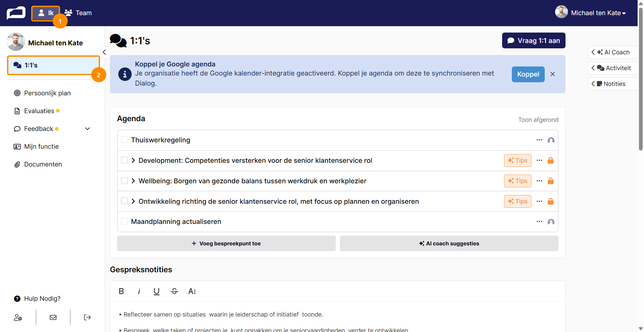The width and height of the screenshot is (644, 332).
Task: Check the Ontwikkeling richting checkbox
Action: pos(124,201)
